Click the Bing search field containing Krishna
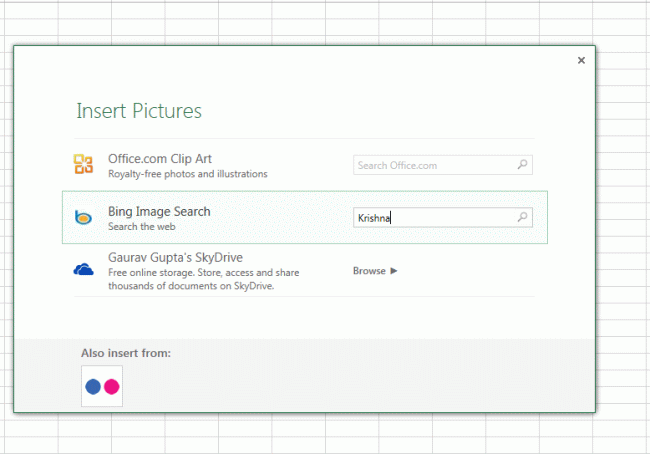This screenshot has height=454, width=650. coord(434,217)
